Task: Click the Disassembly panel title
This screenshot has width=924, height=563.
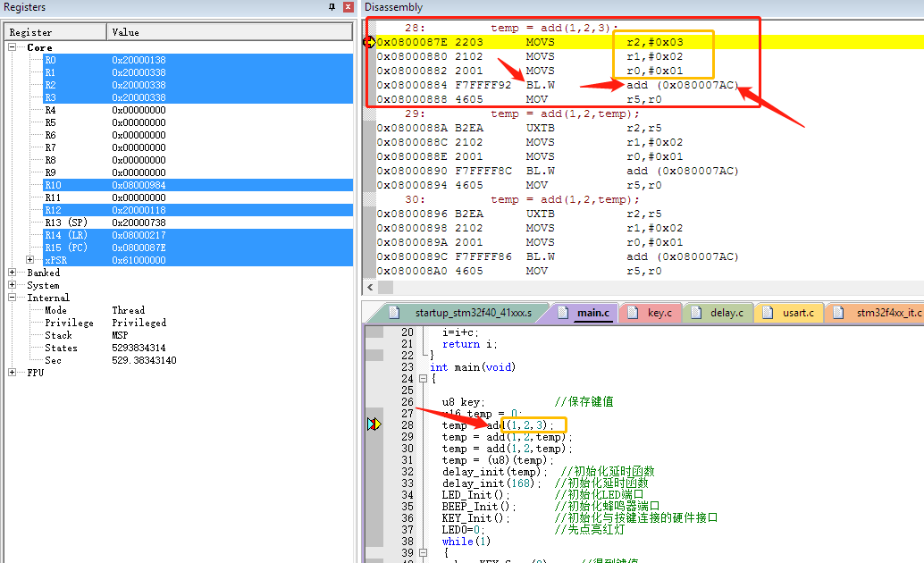Action: (394, 7)
